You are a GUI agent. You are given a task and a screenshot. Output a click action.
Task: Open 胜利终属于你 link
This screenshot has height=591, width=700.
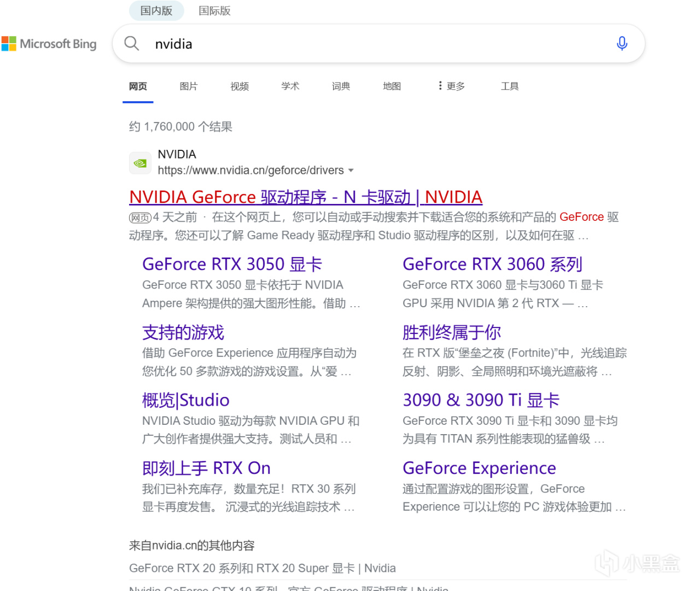[x=452, y=332]
